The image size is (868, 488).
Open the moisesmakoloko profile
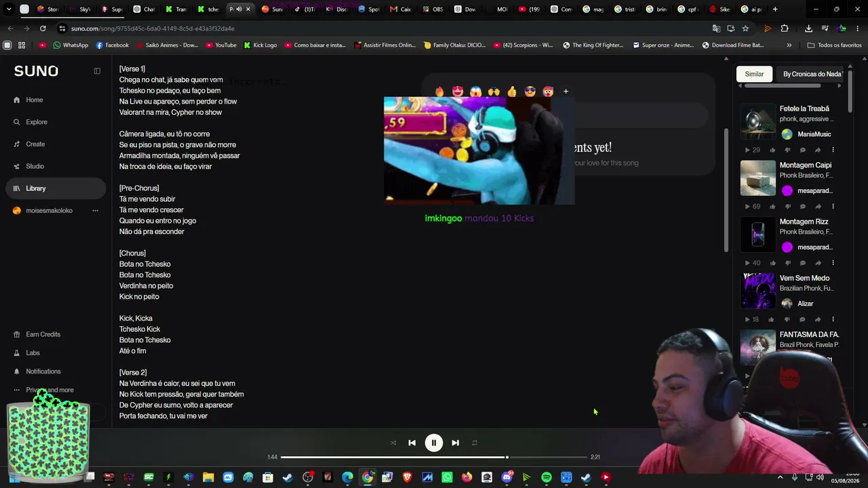tap(49, 211)
